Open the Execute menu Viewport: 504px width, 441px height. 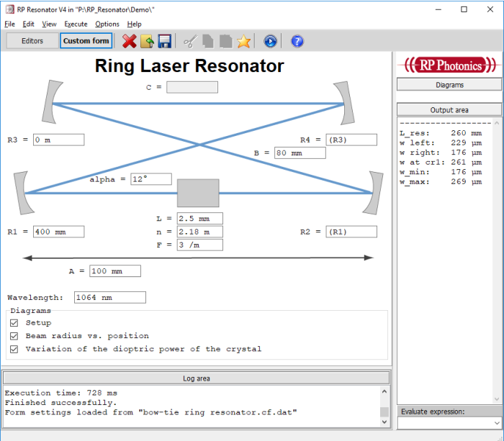tap(76, 24)
